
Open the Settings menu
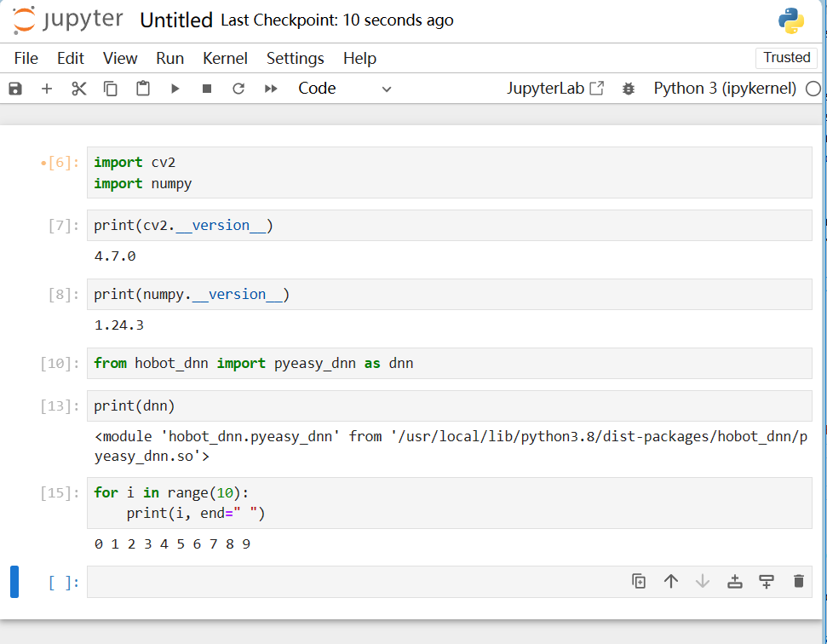click(x=295, y=58)
